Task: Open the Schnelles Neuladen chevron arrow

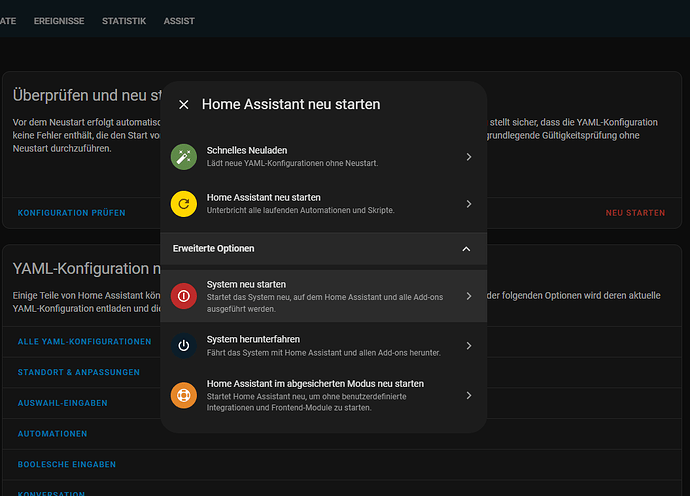Action: point(468,157)
